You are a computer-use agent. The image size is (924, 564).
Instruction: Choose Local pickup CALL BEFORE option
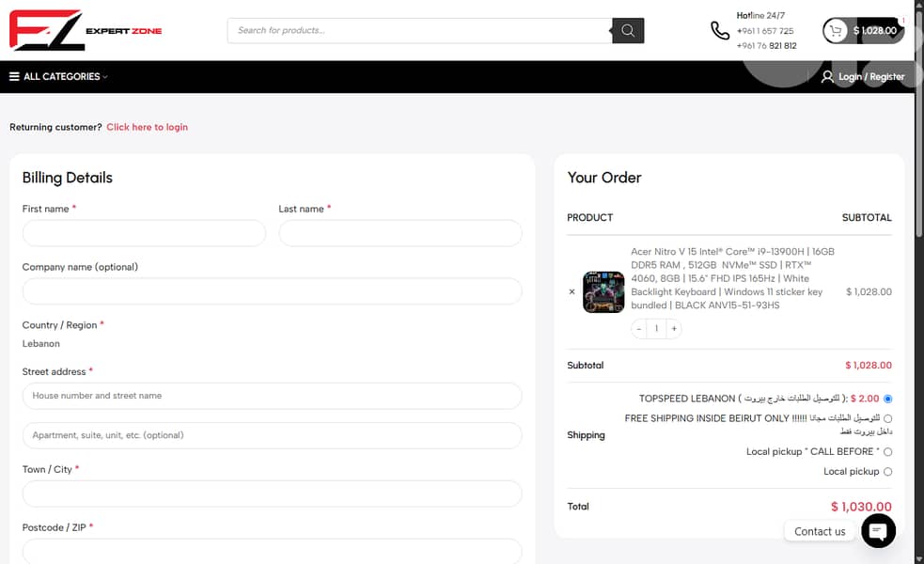887,452
